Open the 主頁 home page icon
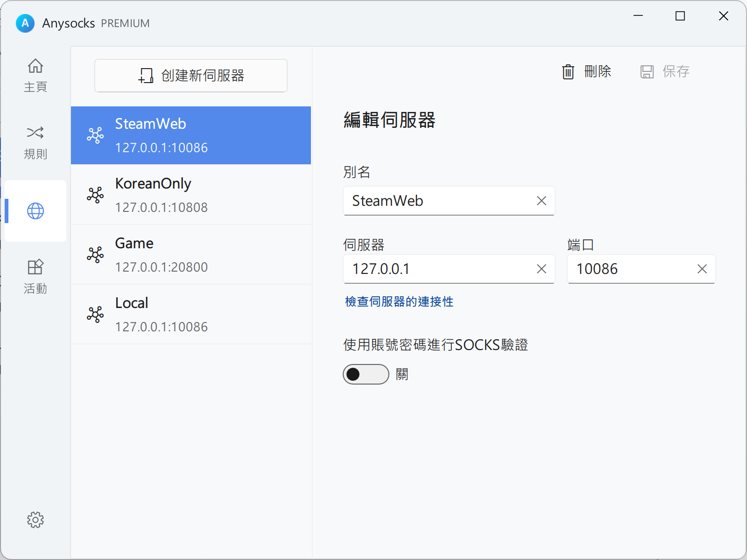Image resolution: width=747 pixels, height=560 pixels. (35, 66)
